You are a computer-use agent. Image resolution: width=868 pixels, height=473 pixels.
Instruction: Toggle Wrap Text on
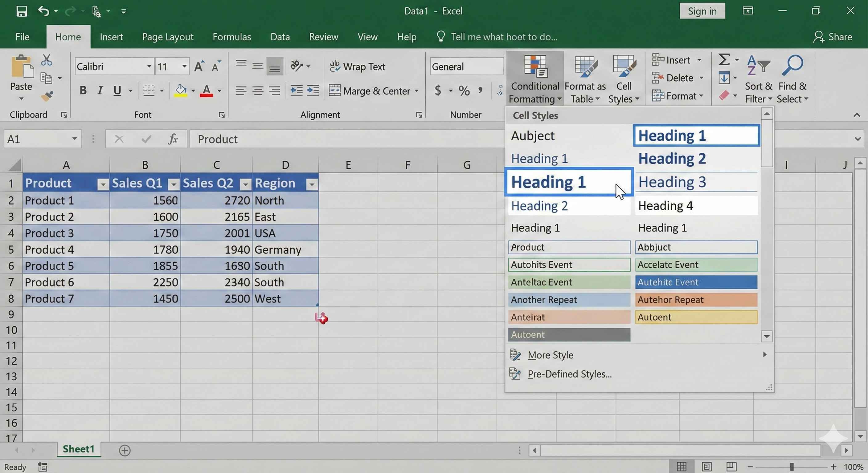pos(358,67)
